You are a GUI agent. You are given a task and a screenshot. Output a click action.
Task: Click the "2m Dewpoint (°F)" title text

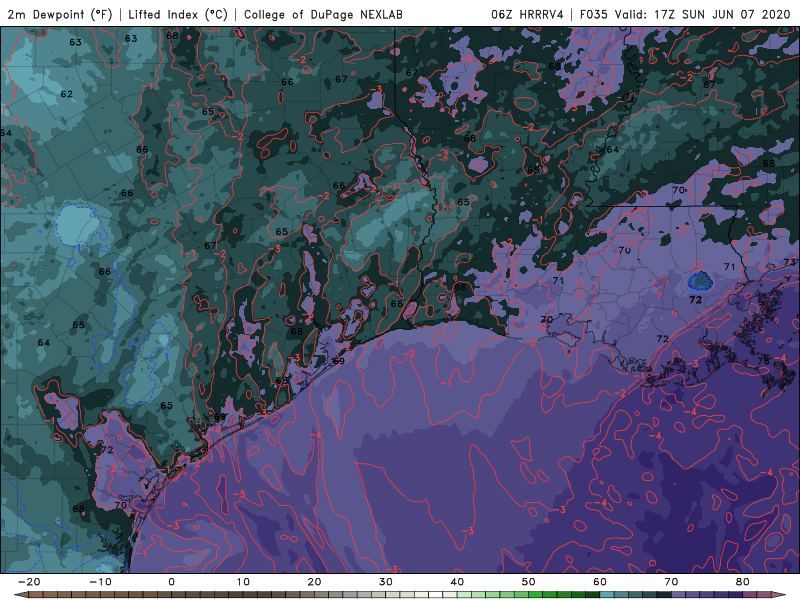pyautogui.click(x=59, y=14)
